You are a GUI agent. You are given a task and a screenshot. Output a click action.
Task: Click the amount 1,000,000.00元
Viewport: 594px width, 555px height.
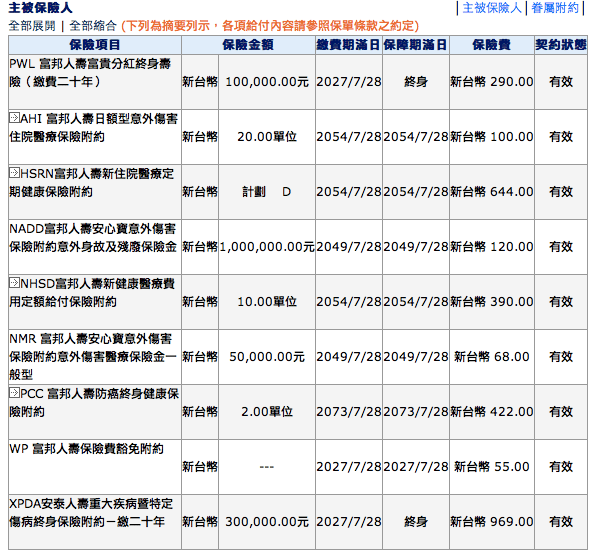(267, 247)
